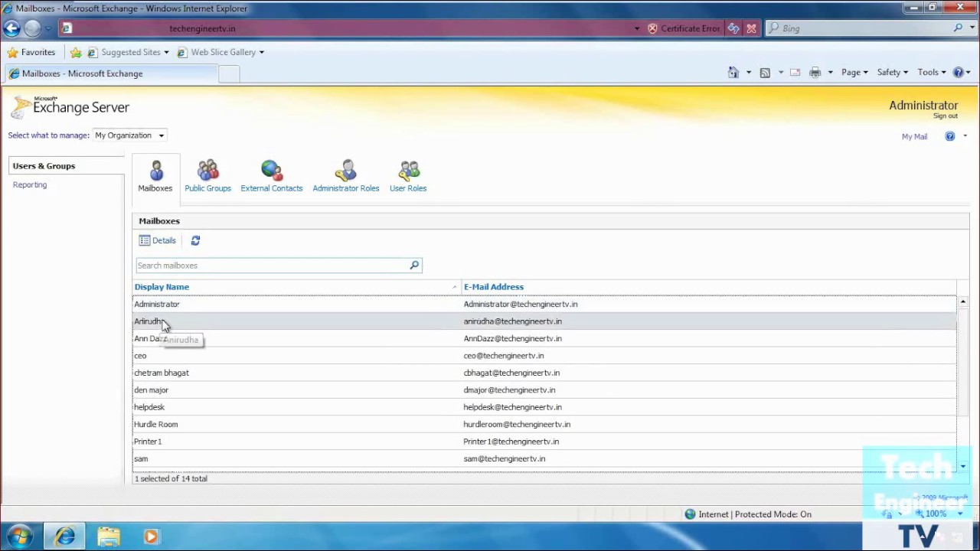980x551 pixels.
Task: Click in the Search mailboxes field
Action: pos(272,266)
